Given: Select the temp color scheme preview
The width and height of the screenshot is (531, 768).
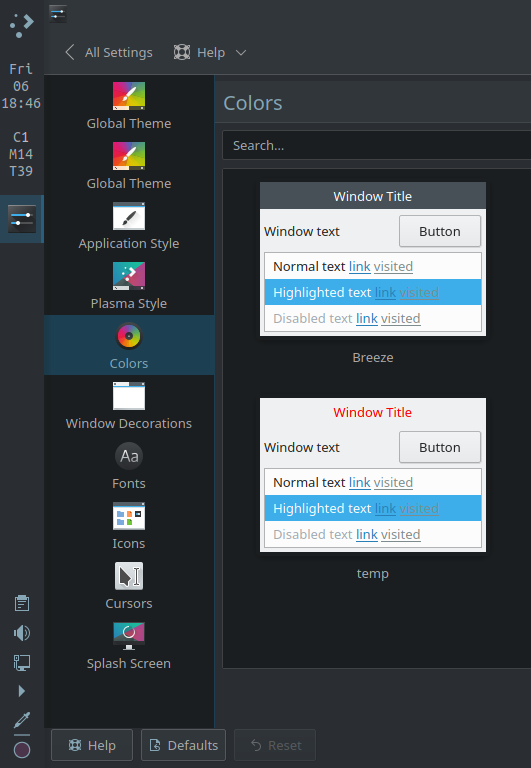Looking at the screenshot, I should (x=373, y=475).
